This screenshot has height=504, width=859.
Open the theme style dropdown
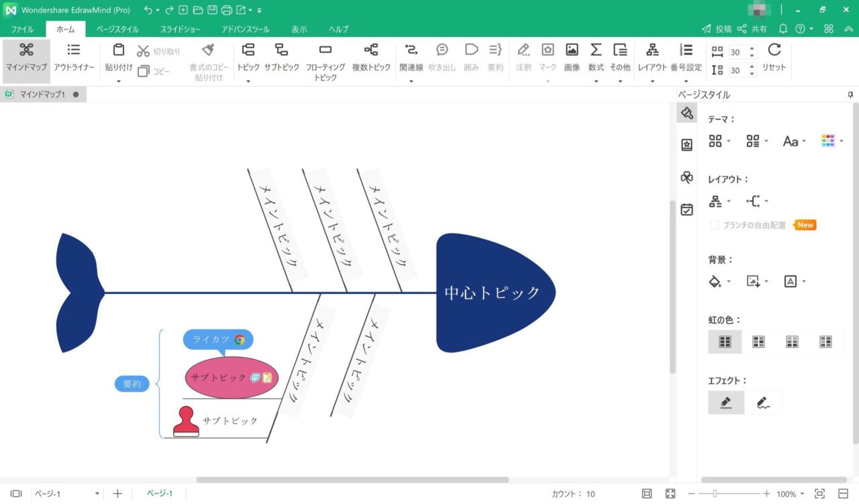click(720, 141)
